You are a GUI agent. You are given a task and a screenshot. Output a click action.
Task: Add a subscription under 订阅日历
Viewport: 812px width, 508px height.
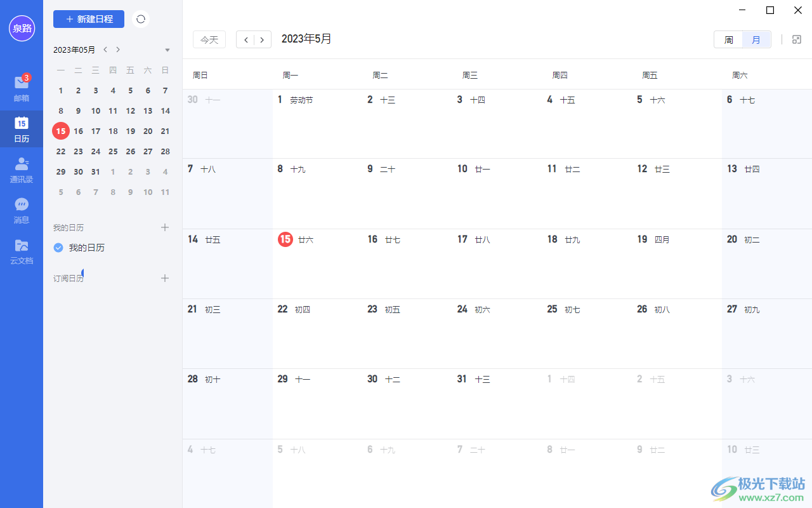165,278
